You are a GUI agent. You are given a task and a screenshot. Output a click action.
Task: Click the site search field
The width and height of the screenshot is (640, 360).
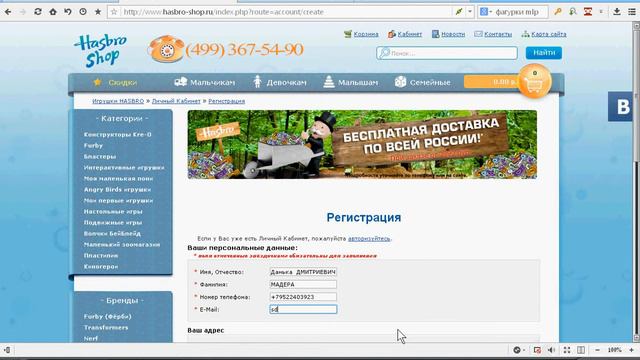(x=447, y=53)
